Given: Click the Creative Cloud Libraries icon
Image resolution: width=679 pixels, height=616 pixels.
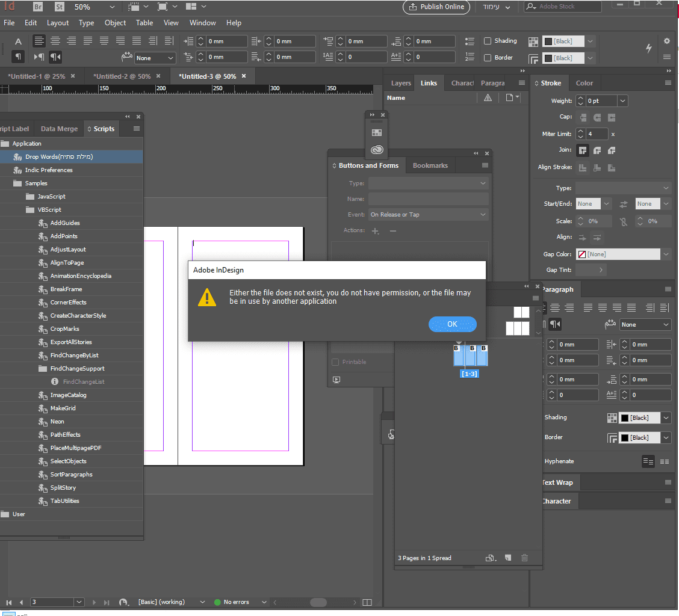Looking at the screenshot, I should pos(377,150).
